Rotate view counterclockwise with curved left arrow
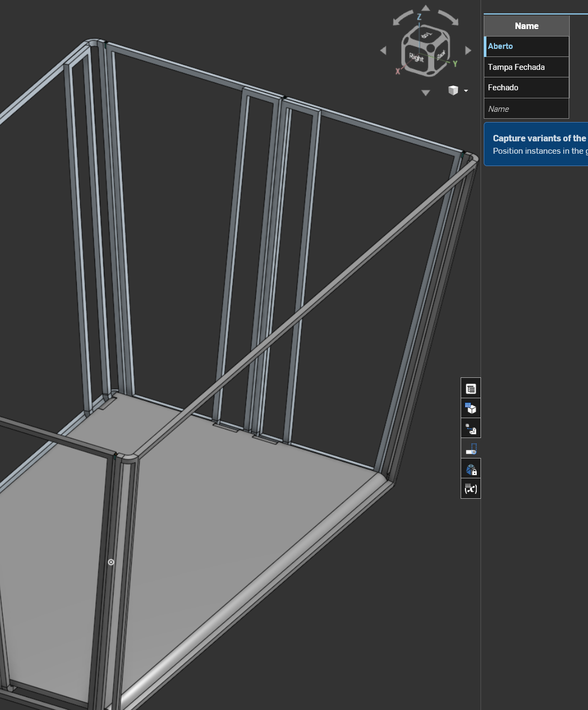588x710 pixels. [403, 18]
